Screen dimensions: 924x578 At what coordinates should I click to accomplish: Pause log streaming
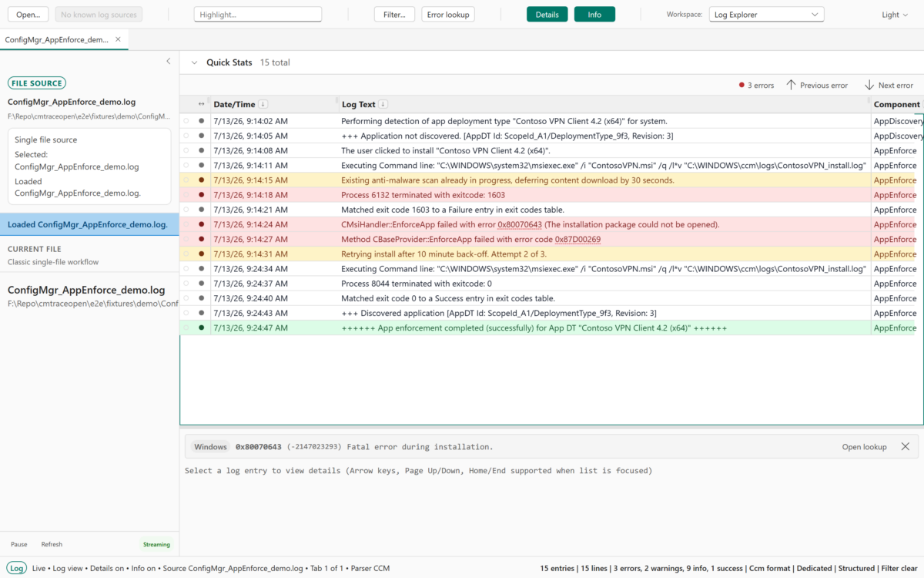point(18,544)
